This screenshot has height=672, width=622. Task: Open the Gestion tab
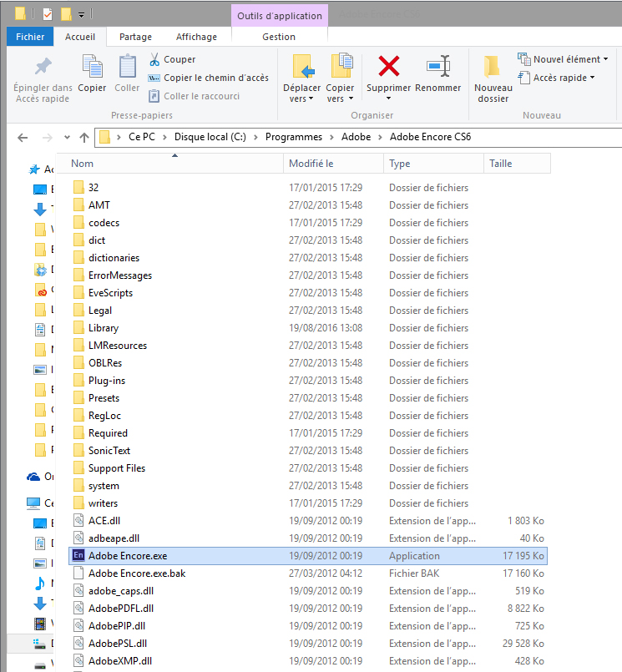[279, 37]
